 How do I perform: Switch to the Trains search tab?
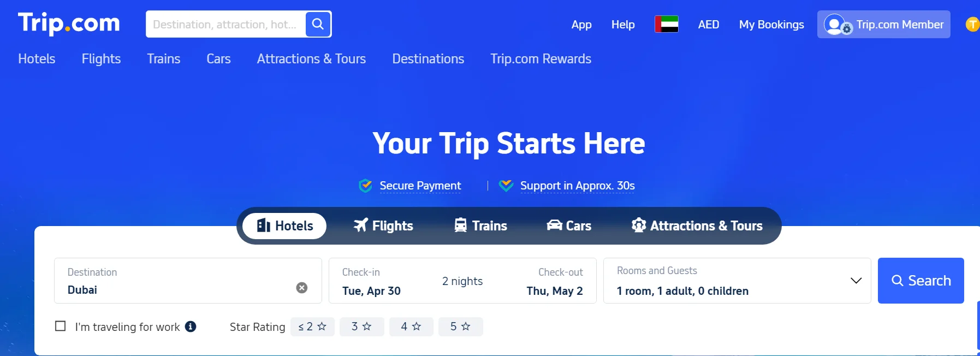481,226
